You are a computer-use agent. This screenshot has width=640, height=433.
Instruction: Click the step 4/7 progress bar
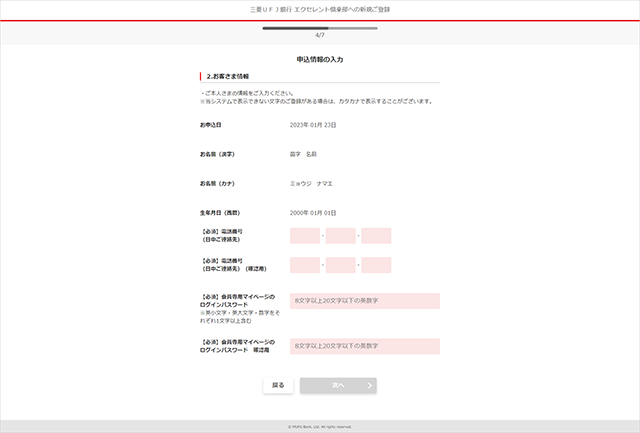click(319, 28)
